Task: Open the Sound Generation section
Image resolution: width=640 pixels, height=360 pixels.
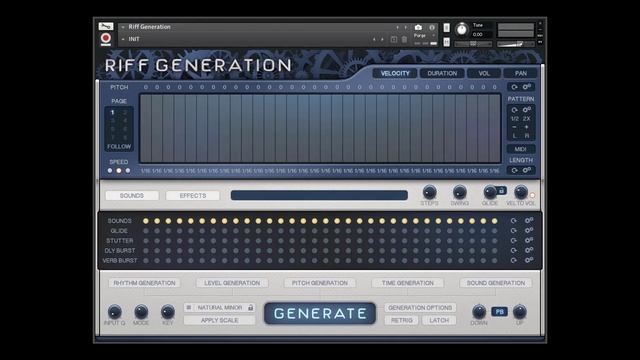Action: pos(496,283)
